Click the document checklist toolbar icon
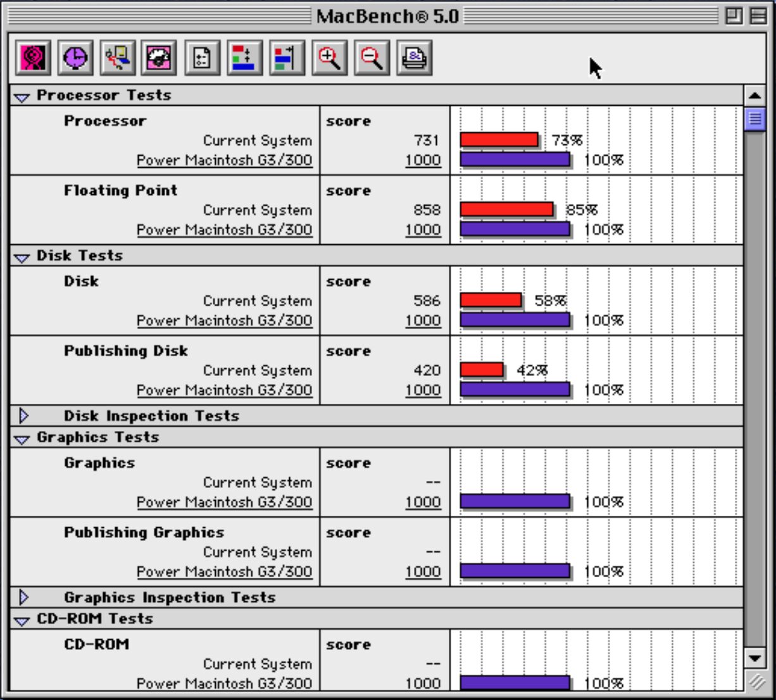 click(x=202, y=58)
